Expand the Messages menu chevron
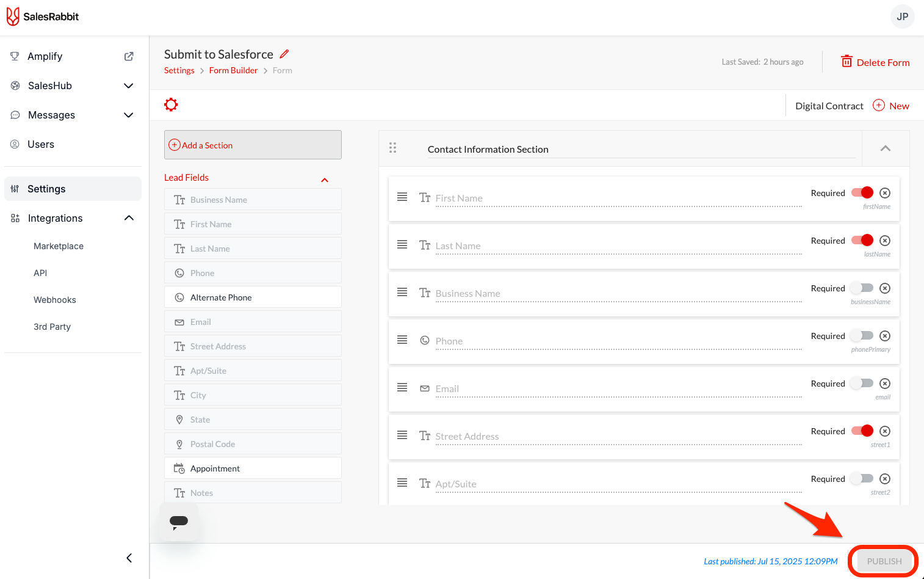Image resolution: width=924 pixels, height=579 pixels. pyautogui.click(x=129, y=115)
